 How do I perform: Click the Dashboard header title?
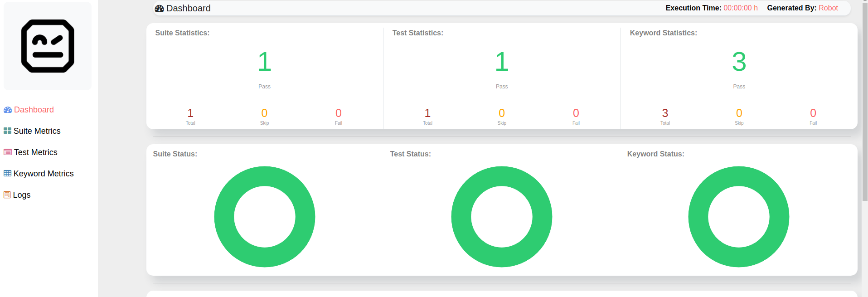(x=189, y=8)
